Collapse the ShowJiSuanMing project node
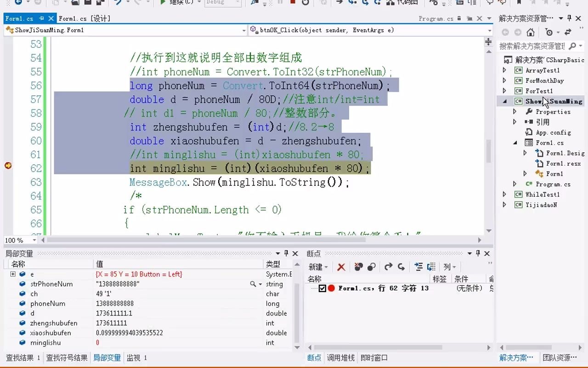This screenshot has width=588, height=368. (x=505, y=101)
